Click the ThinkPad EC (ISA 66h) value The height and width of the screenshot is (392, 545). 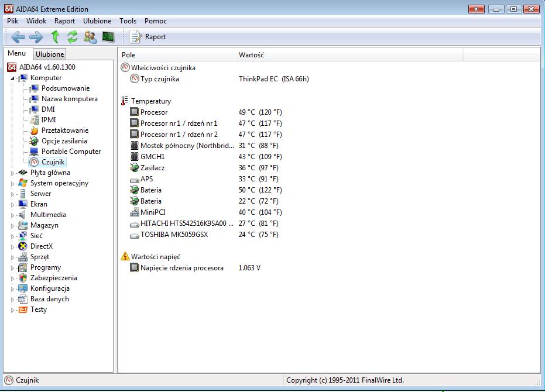point(273,79)
